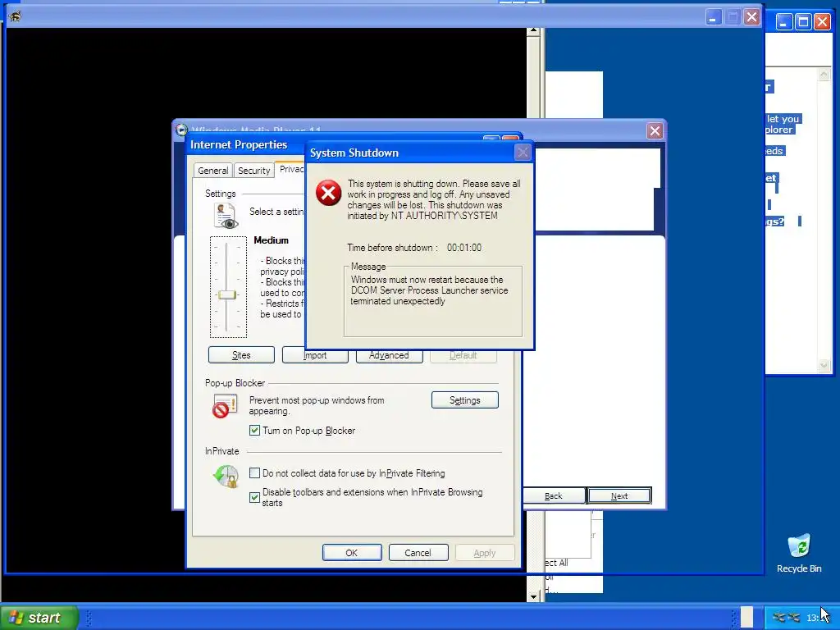Switch to the Security tab
840x630 pixels.
pyautogui.click(x=254, y=171)
